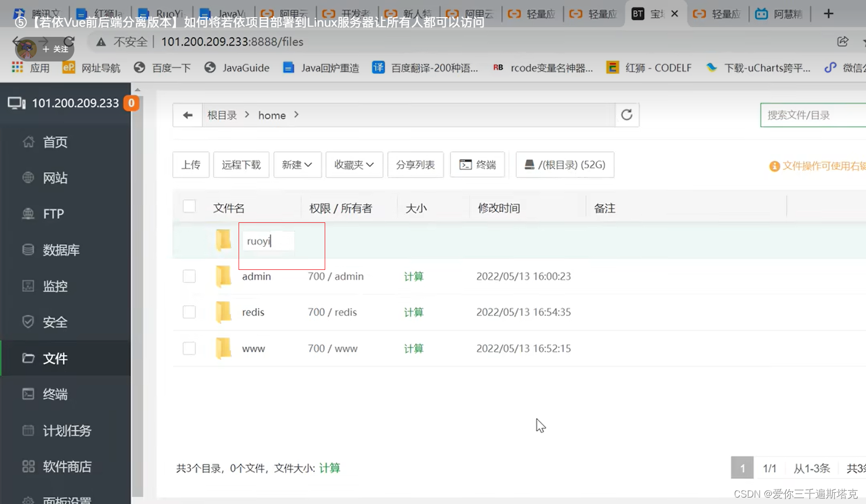Image resolution: width=866 pixels, height=504 pixels.
Task: Click the share page icon in address bar
Action: point(842,42)
